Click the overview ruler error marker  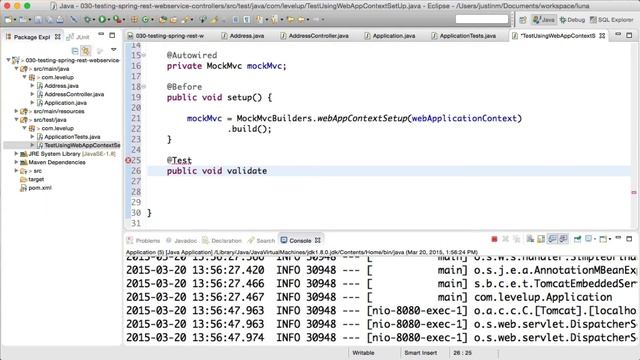coord(634,192)
